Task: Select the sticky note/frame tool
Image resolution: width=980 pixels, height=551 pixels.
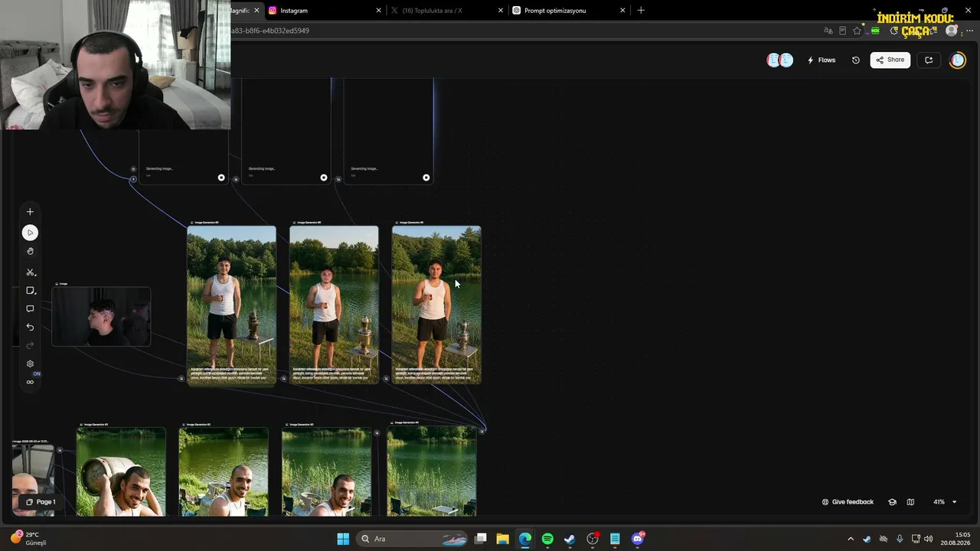Action: [31, 291]
